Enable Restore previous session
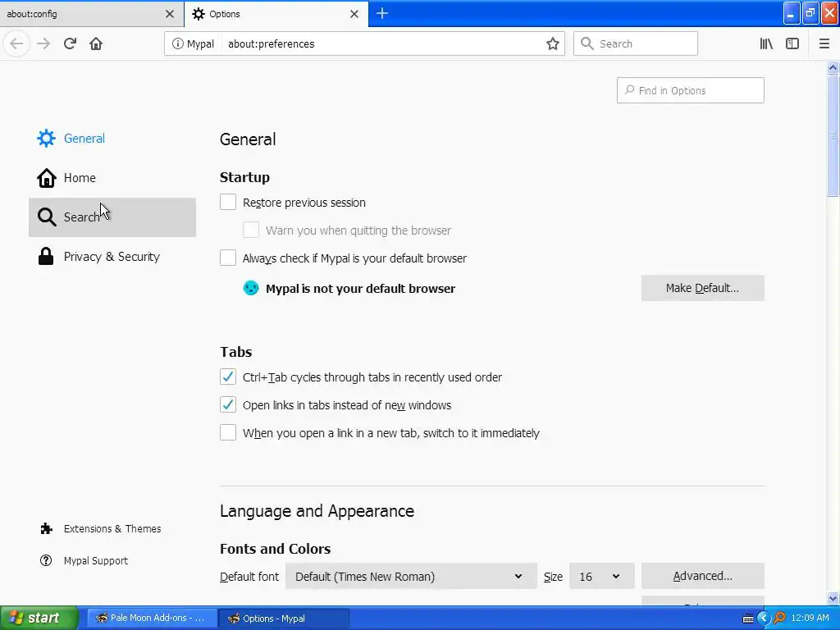 coord(228,202)
